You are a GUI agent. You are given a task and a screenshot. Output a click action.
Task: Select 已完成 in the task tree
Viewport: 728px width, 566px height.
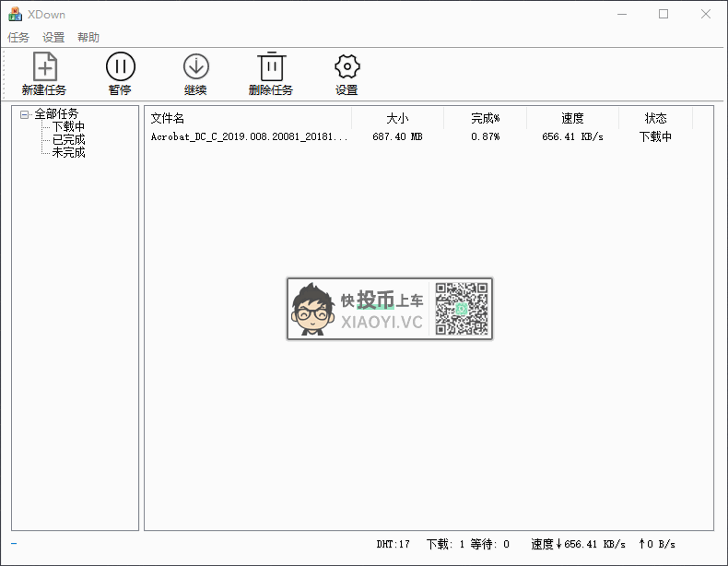68,140
